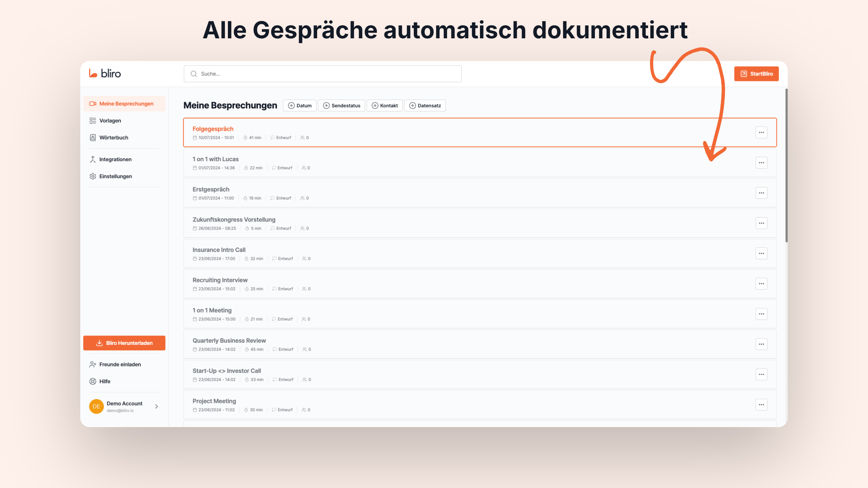The height and width of the screenshot is (488, 868).
Task: Click the Vorlagen templates icon
Action: pyautogui.click(x=93, y=120)
